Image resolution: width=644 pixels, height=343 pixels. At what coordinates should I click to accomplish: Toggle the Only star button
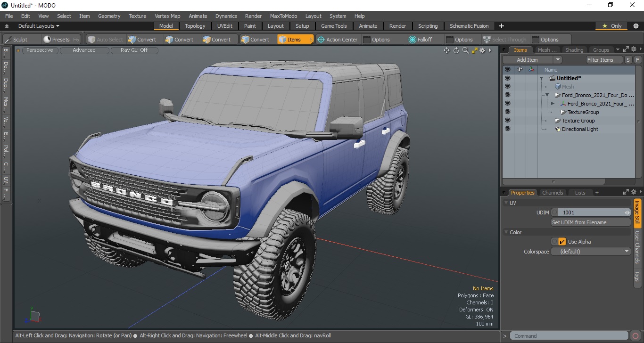(612, 26)
